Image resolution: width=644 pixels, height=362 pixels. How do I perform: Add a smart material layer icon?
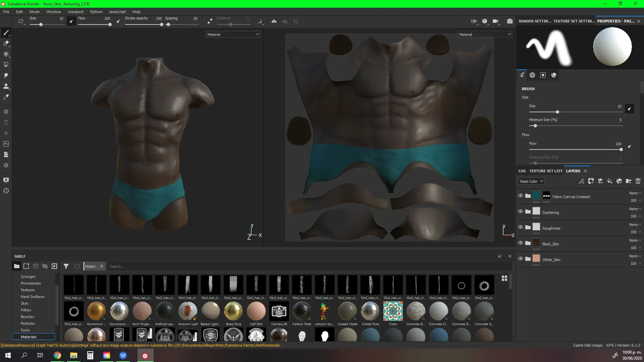click(x=619, y=181)
